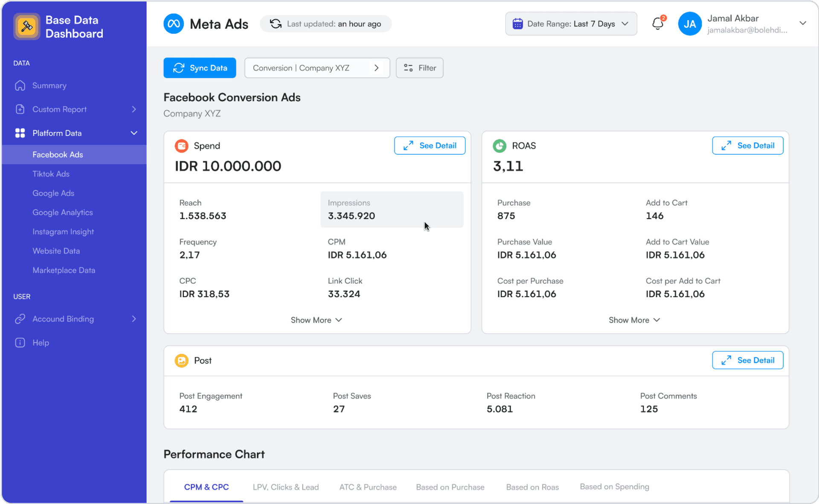Screen dimensions: 819x504
Task: Switch to LPV, Clicks & Lead tab
Action: tap(285, 487)
